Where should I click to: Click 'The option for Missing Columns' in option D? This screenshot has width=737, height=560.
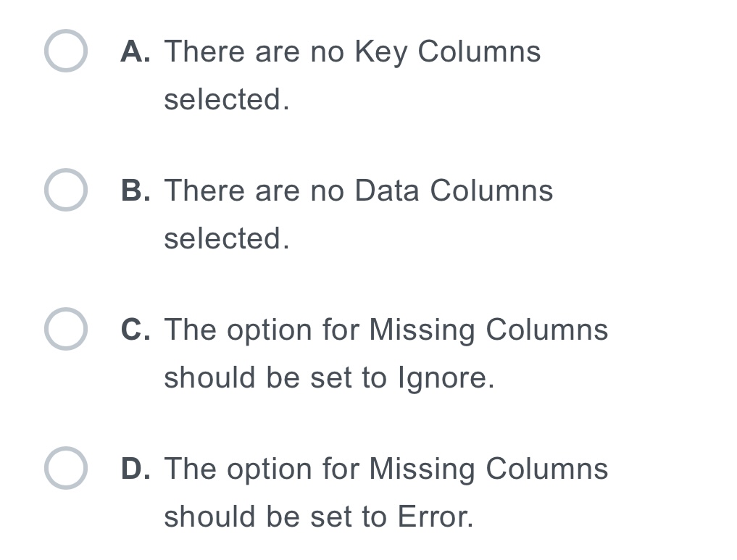[x=386, y=468]
